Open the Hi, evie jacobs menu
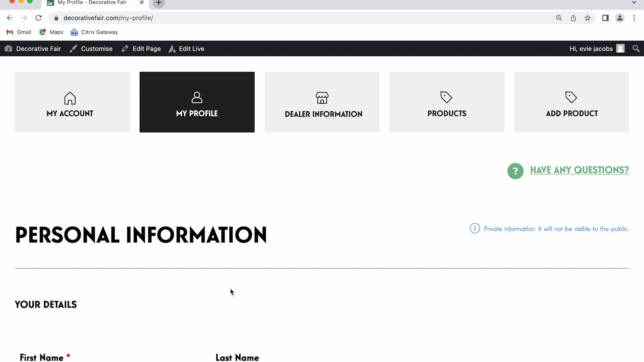The width and height of the screenshot is (644, 362). point(591,49)
